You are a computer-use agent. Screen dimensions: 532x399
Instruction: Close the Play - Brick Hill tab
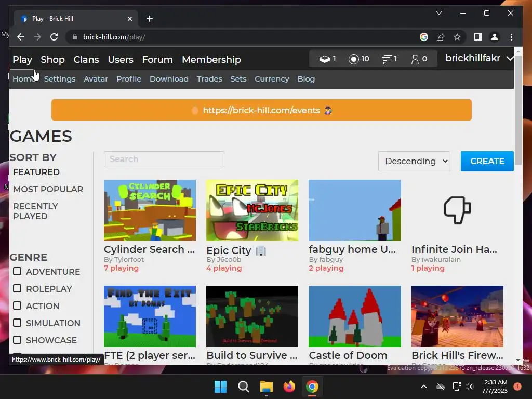129,19
